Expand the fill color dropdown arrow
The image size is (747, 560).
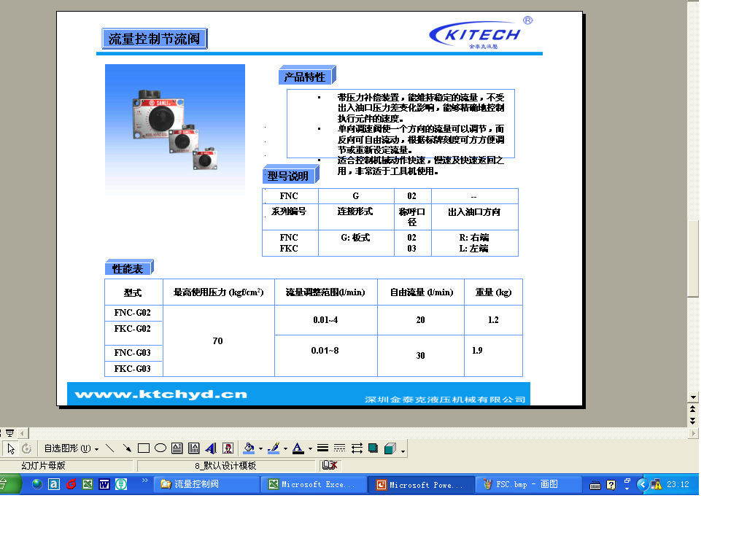260,449
